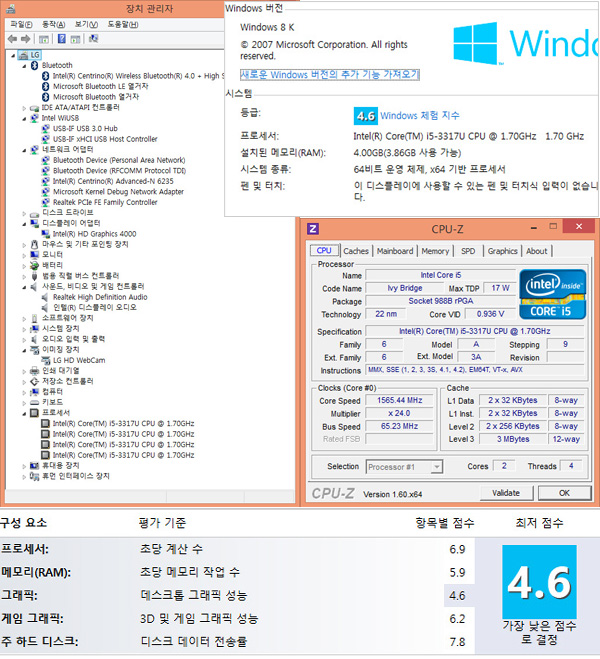600x659 pixels.
Task: Click the Validate button in CPU-Z
Action: pos(506,493)
